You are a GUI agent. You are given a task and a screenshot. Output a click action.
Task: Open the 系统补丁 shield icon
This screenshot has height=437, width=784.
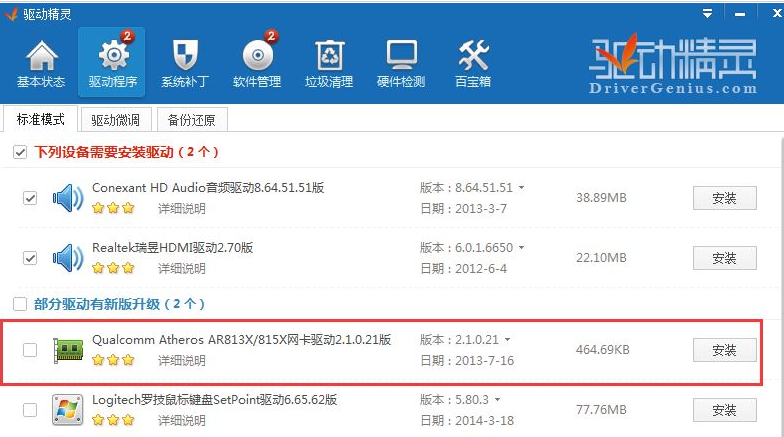point(185,55)
